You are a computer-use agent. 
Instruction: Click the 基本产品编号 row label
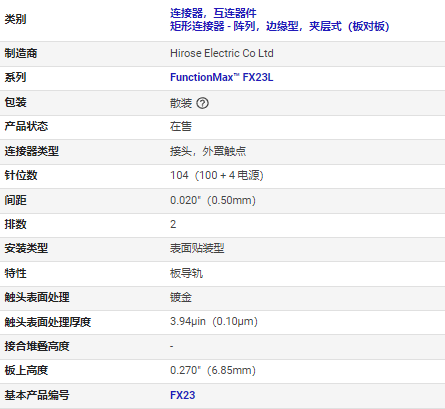[x=37, y=395]
